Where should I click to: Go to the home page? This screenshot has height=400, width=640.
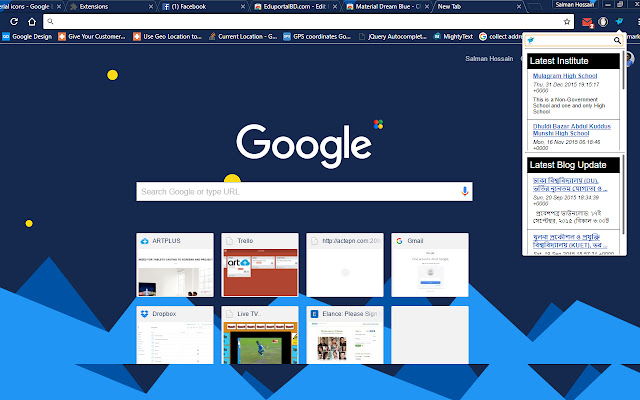(x=32, y=22)
